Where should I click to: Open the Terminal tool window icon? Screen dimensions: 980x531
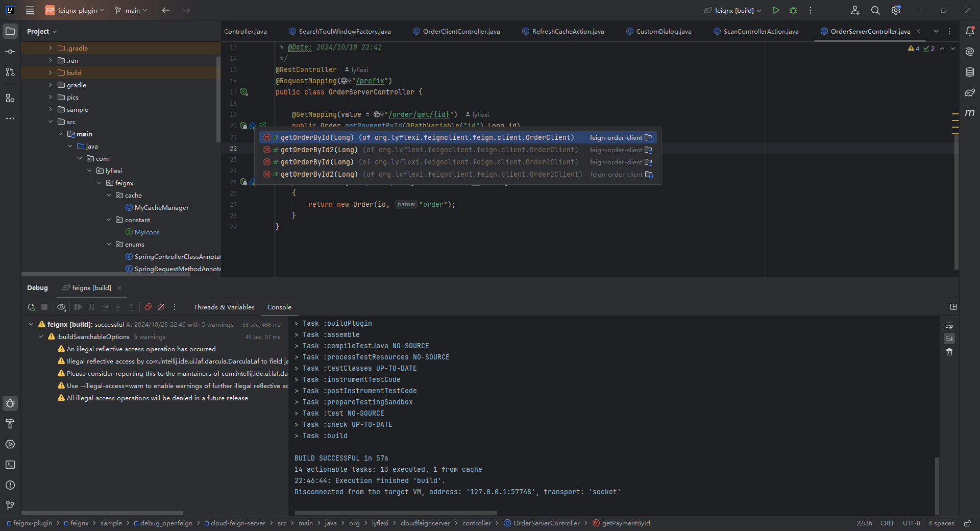coord(10,465)
